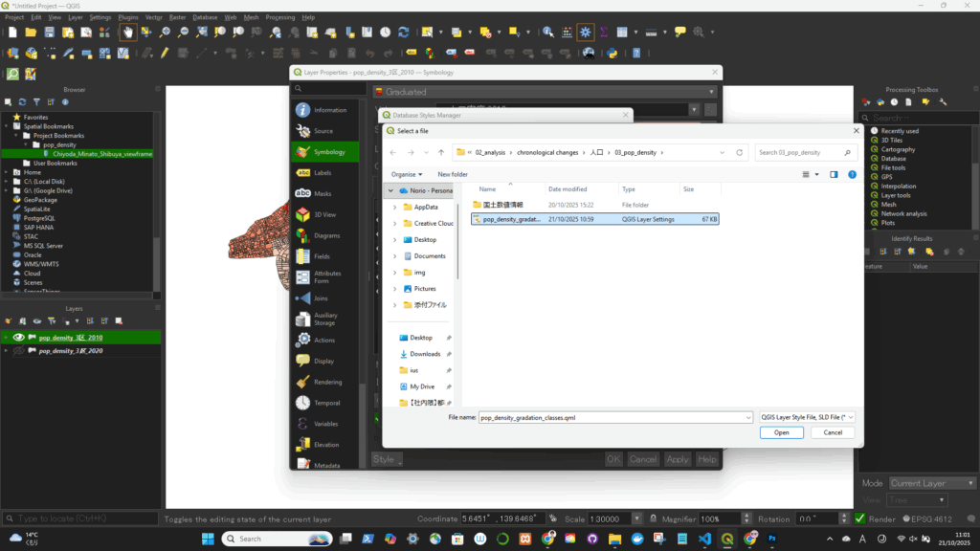This screenshot has height=551, width=980.
Task: Select pop_density_gradation_classes file in list
Action: click(512, 219)
